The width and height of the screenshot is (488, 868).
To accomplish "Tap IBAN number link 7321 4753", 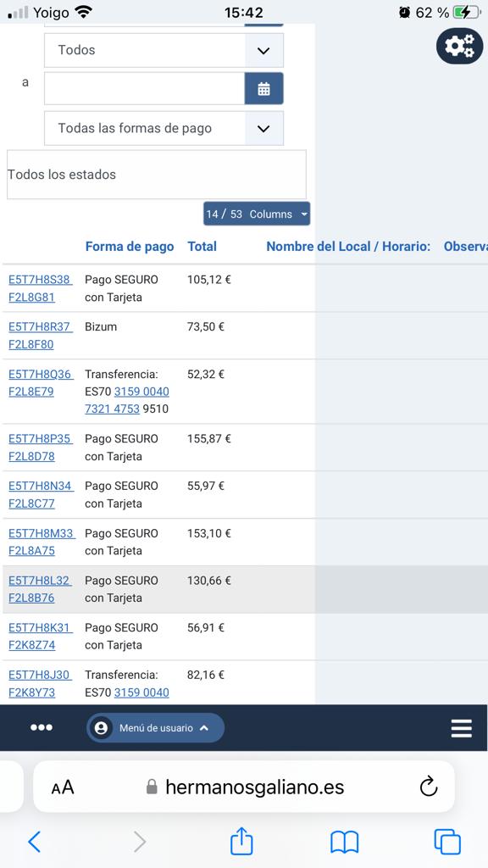I will (113, 409).
